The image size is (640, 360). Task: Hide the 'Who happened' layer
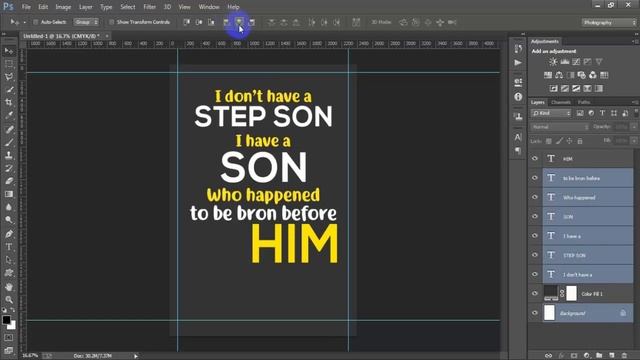click(535, 197)
